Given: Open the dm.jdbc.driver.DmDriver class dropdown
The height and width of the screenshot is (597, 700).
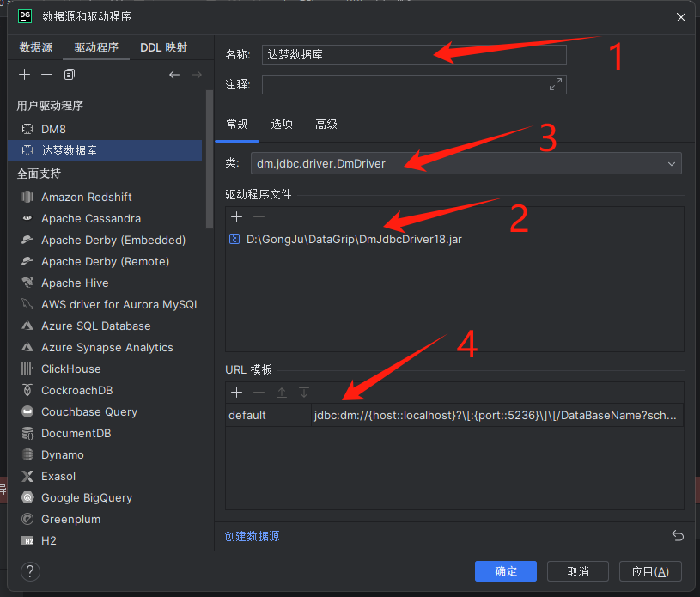Looking at the screenshot, I should pyautogui.click(x=673, y=163).
